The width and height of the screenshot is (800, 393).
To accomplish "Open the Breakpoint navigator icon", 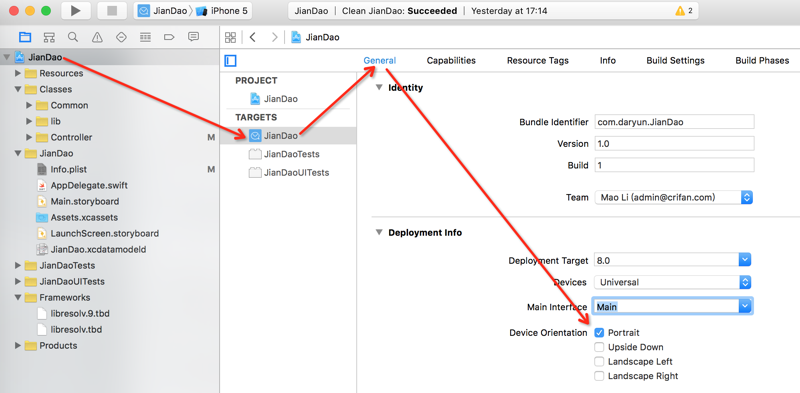I will [169, 37].
